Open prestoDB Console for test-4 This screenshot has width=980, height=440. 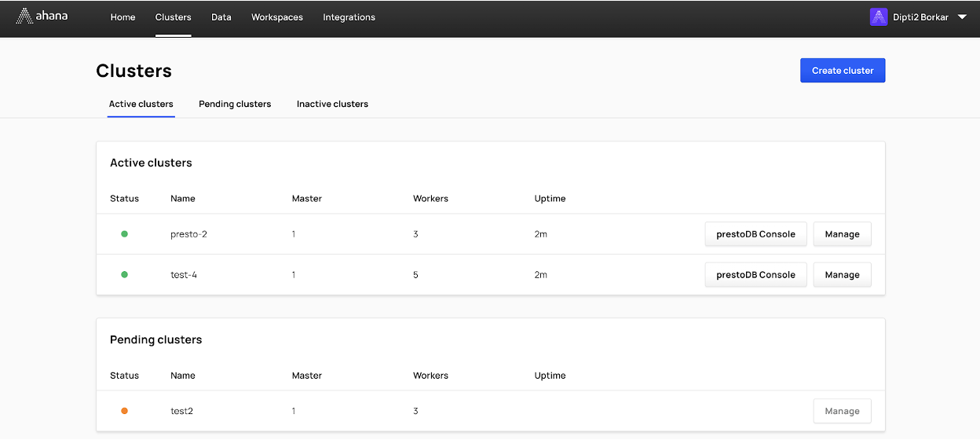755,275
